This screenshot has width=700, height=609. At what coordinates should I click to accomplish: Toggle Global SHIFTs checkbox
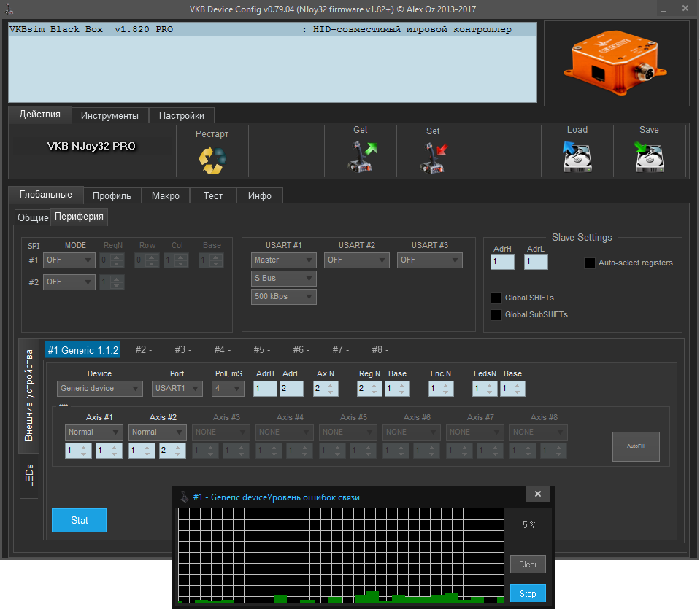496,298
